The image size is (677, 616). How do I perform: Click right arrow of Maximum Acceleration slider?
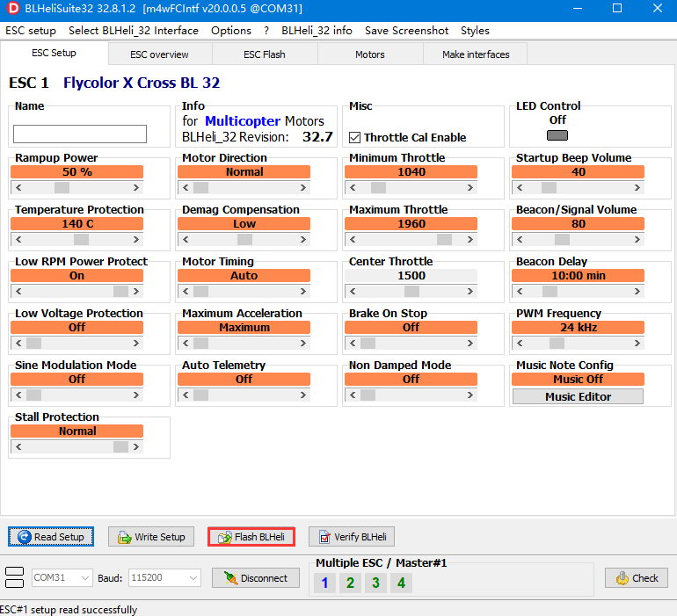click(303, 344)
